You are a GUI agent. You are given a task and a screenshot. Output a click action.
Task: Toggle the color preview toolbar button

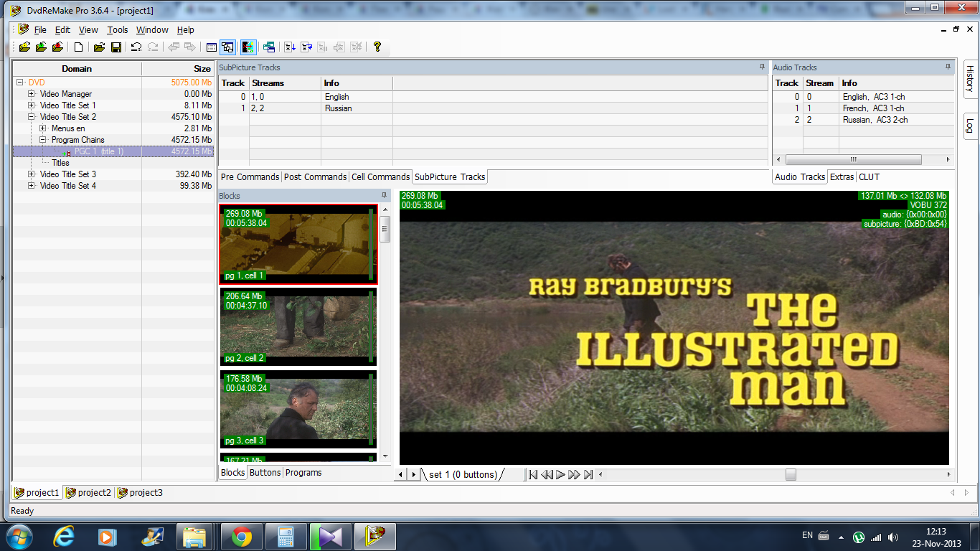point(248,47)
